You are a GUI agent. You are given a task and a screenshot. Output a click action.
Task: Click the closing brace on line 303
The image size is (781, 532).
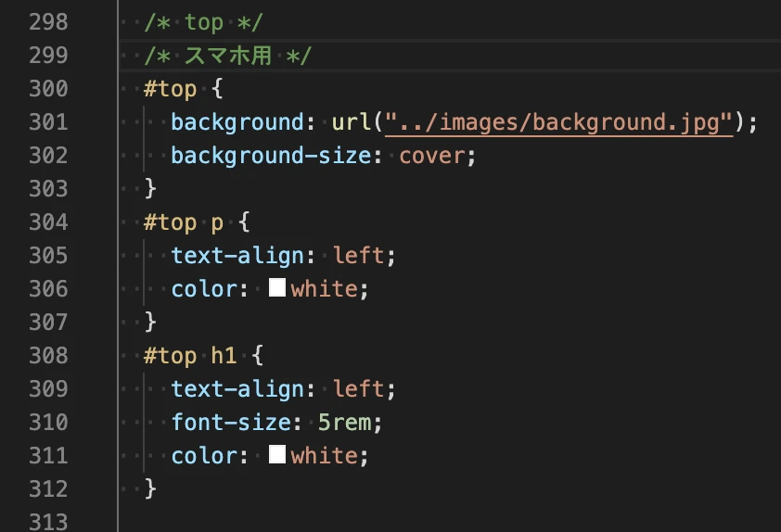click(150, 189)
